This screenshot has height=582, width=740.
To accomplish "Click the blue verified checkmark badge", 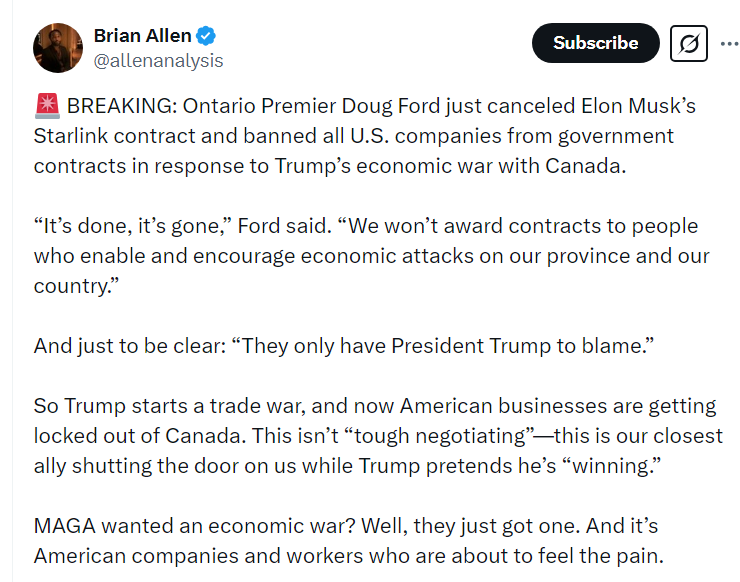I will [x=206, y=36].
